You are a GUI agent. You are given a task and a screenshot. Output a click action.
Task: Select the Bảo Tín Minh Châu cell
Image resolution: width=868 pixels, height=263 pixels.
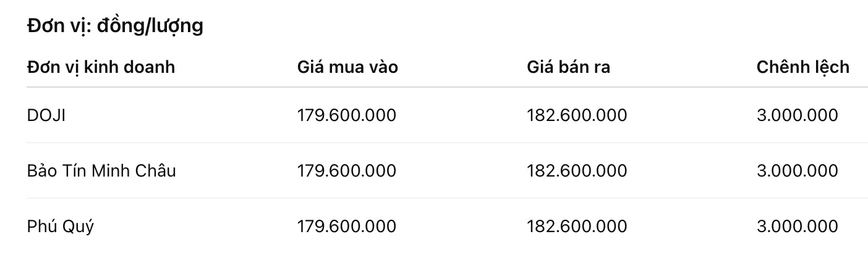click(x=101, y=171)
